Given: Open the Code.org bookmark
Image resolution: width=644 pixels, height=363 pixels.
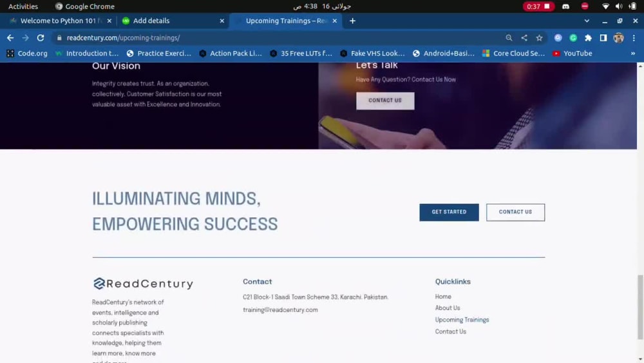Looking at the screenshot, I should [27, 54].
